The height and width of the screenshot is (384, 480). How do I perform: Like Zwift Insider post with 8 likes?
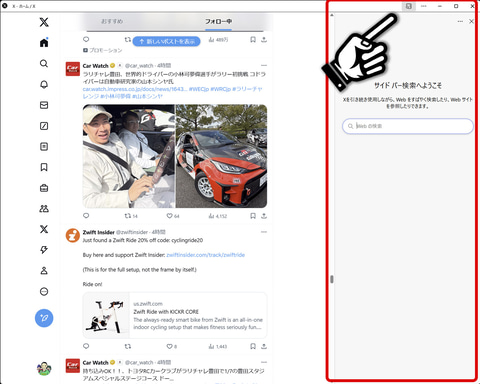coord(172,346)
